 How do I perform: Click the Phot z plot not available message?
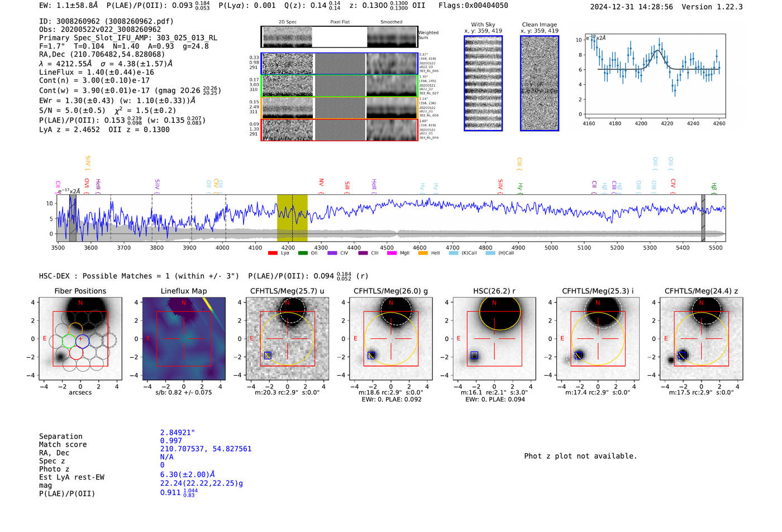pos(580,456)
